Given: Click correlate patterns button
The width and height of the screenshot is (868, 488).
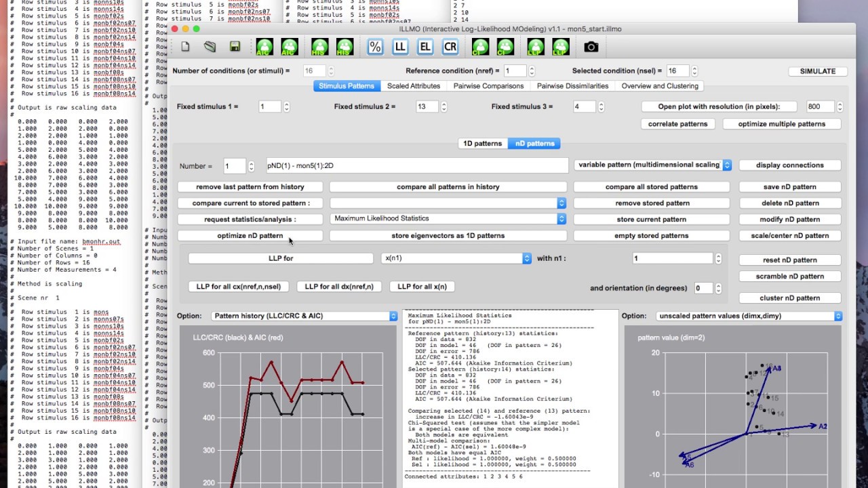Looking at the screenshot, I should [677, 124].
